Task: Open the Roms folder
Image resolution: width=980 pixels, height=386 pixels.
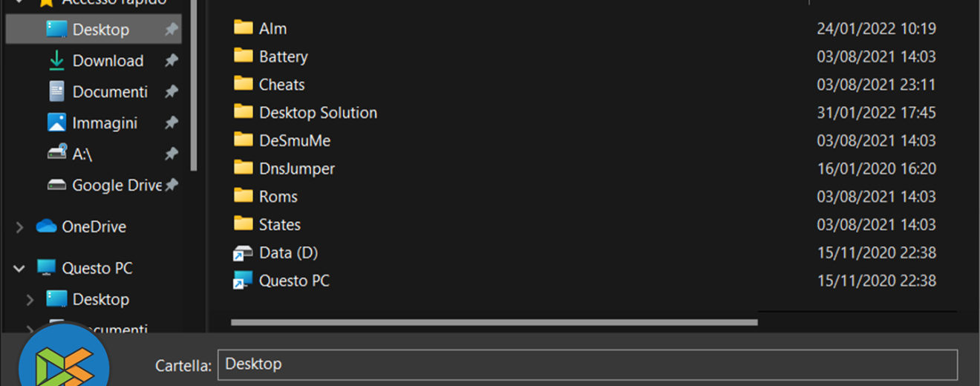Action: pos(278,197)
